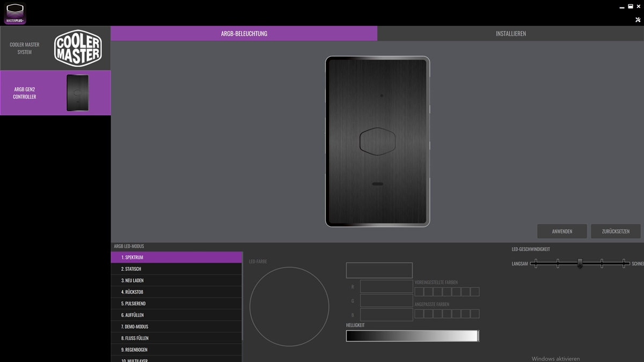The image size is (644, 362).
Task: Set LED speed to the Langsam end tick
Action: [535, 263]
